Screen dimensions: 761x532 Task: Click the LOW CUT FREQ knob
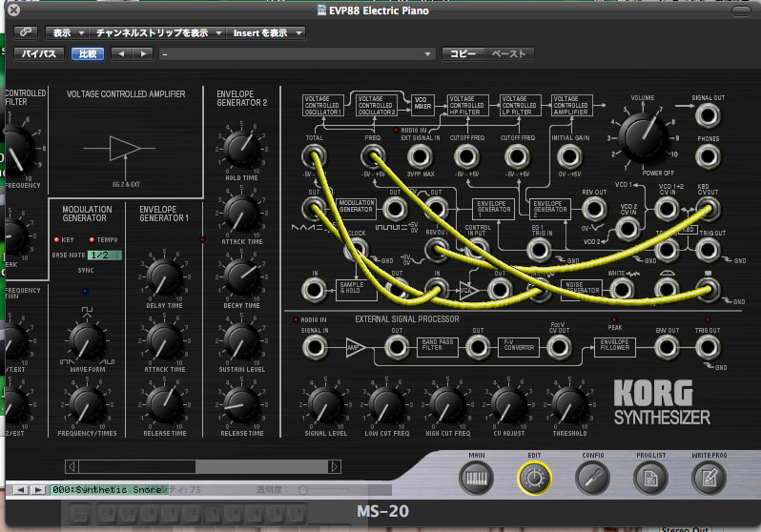(x=386, y=404)
